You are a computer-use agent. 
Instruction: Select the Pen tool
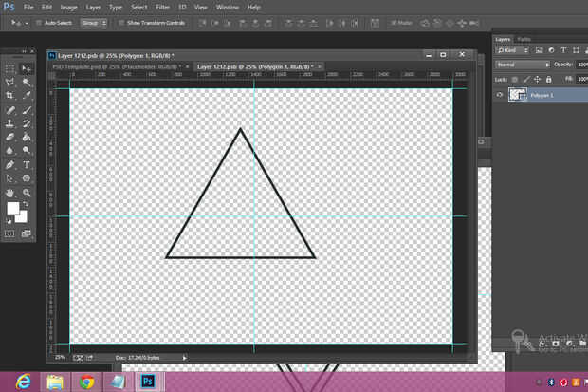pyautogui.click(x=9, y=164)
